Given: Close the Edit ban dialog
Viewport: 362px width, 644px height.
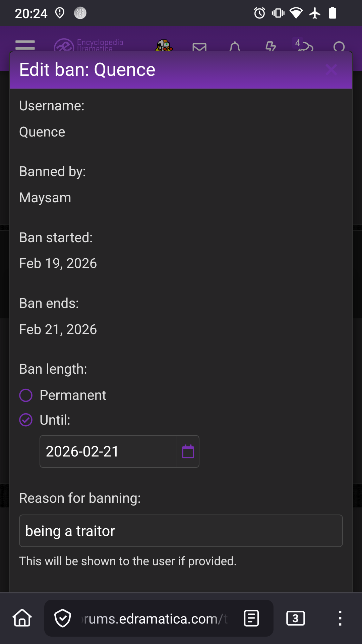Looking at the screenshot, I should click(331, 70).
